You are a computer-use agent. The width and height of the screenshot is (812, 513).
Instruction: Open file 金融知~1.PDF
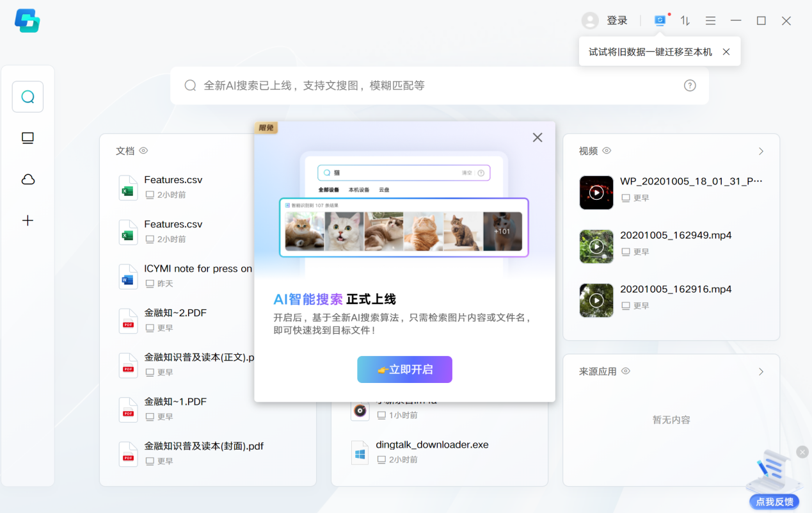(x=175, y=402)
